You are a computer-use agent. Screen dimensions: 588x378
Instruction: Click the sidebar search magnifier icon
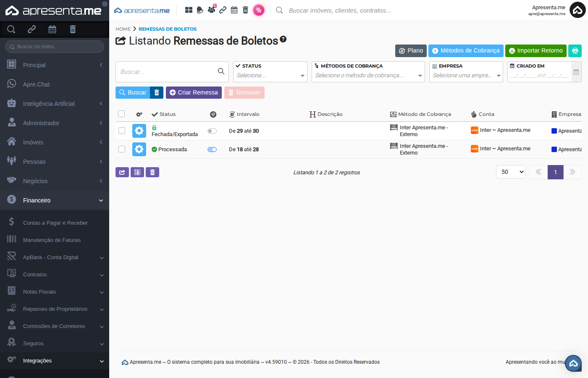[x=11, y=29]
